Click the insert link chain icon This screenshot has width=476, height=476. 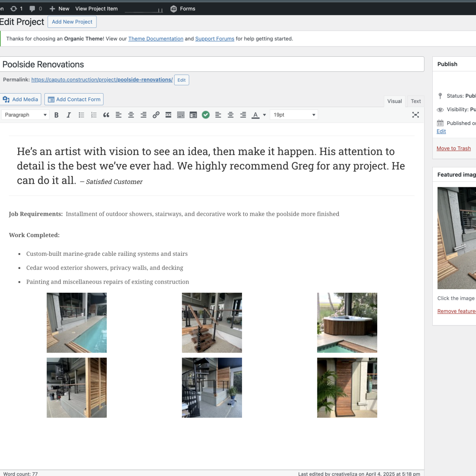[x=156, y=115]
